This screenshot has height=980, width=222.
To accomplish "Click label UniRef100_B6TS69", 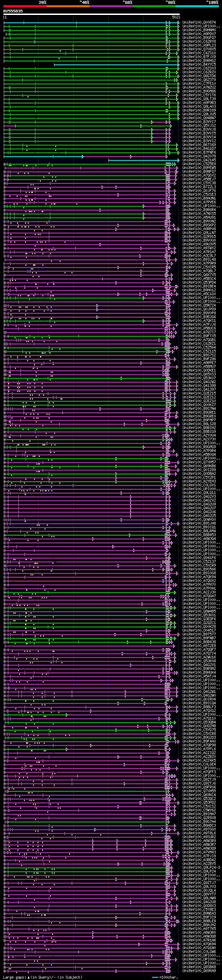I will coord(199,145).
